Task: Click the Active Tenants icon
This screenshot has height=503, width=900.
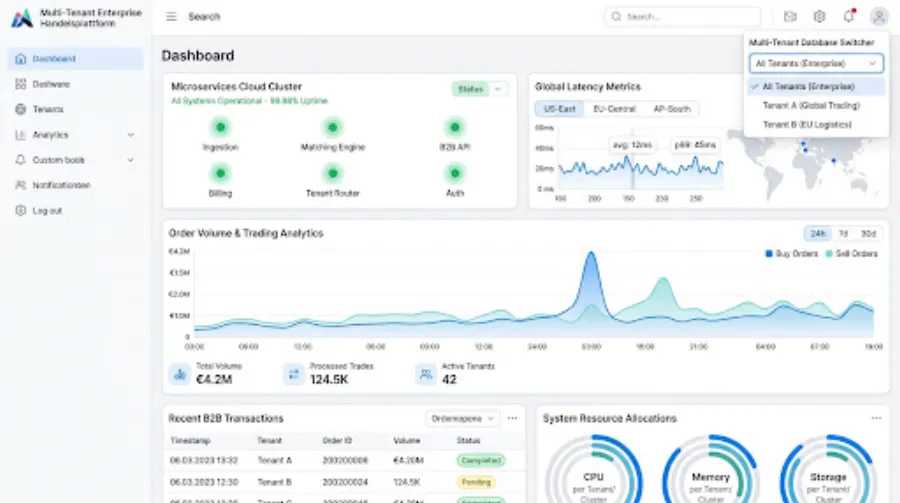Action: [x=425, y=374]
